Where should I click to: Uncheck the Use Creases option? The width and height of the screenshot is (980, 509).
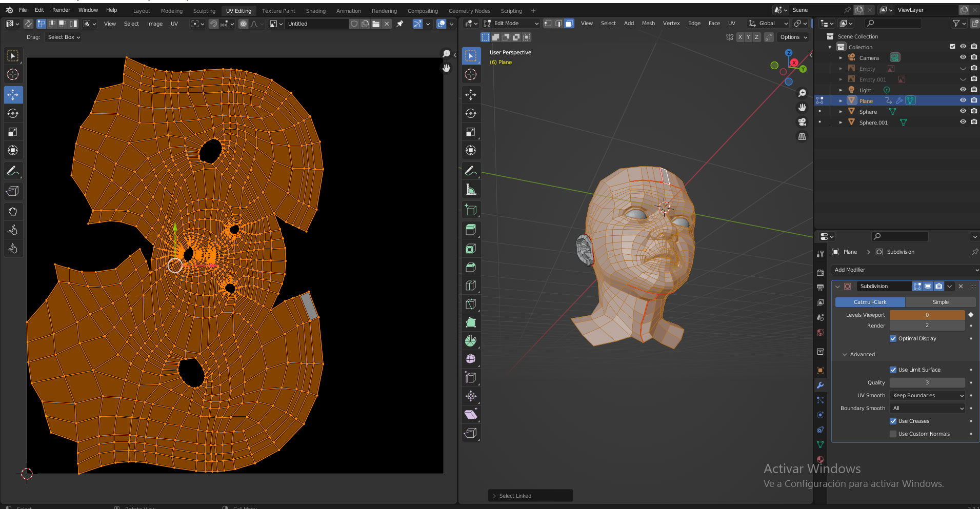click(893, 421)
